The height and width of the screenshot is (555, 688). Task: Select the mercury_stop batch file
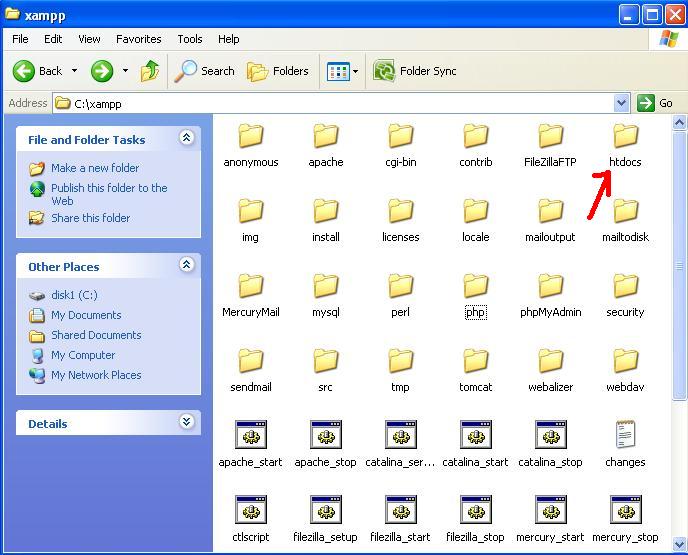click(x=625, y=519)
